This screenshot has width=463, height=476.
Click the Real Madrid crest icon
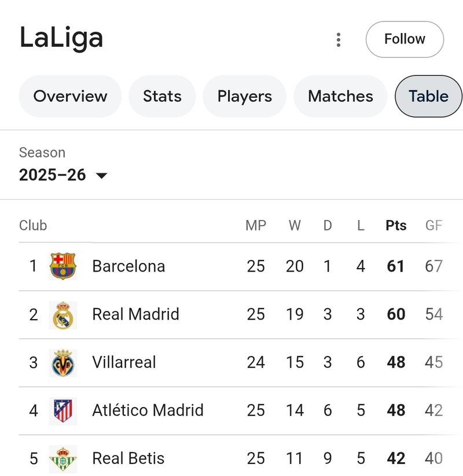point(63,315)
